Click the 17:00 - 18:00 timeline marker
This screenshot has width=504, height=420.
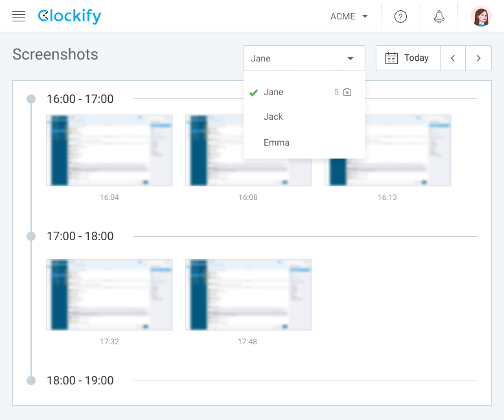(x=31, y=236)
